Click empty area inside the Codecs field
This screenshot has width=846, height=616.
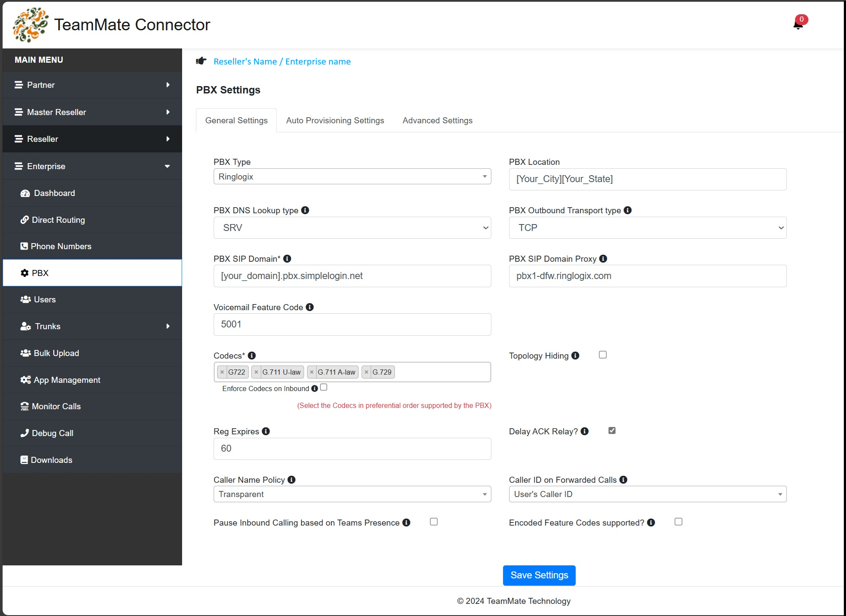click(x=442, y=372)
